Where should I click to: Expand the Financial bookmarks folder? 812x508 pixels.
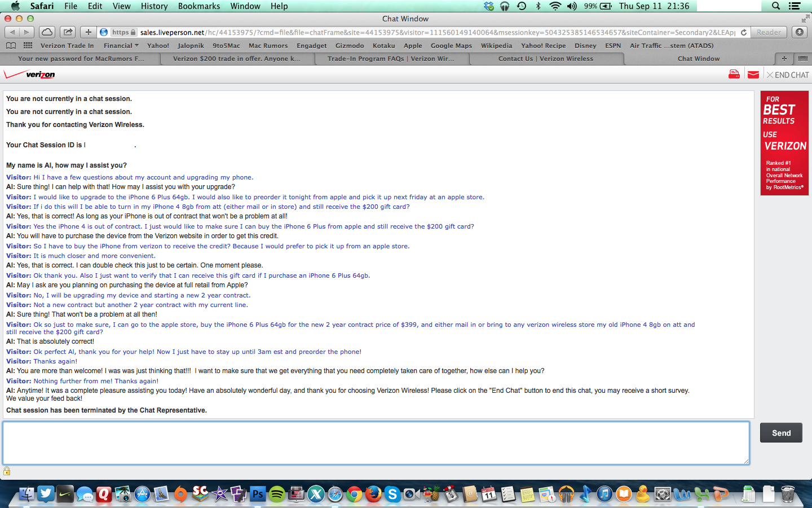(x=121, y=46)
